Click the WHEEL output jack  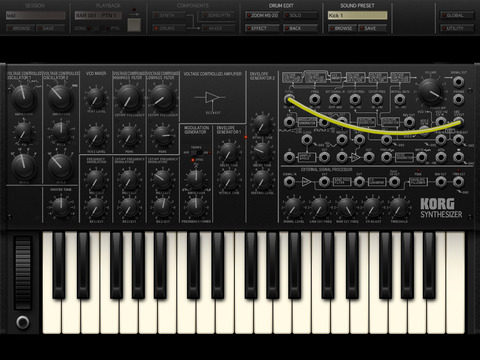click(x=441, y=157)
